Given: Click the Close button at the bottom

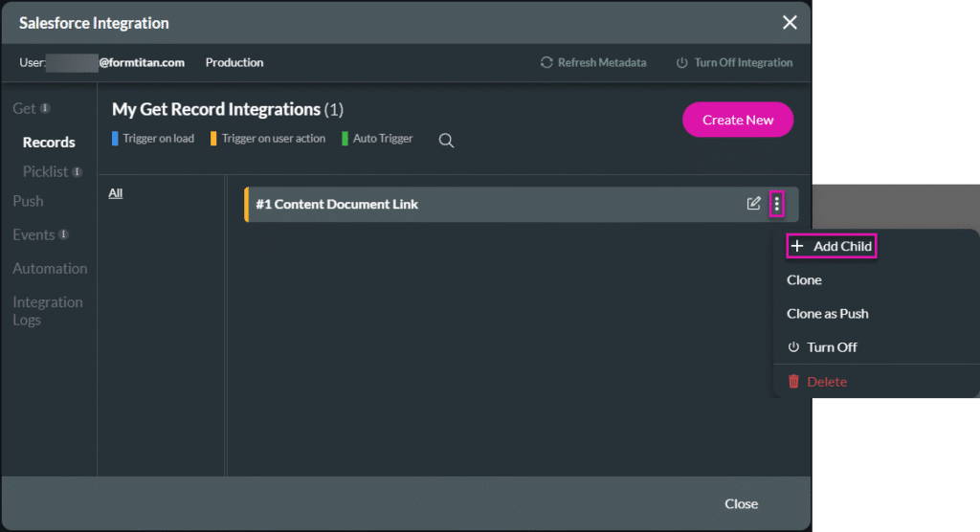Looking at the screenshot, I should click(x=742, y=504).
